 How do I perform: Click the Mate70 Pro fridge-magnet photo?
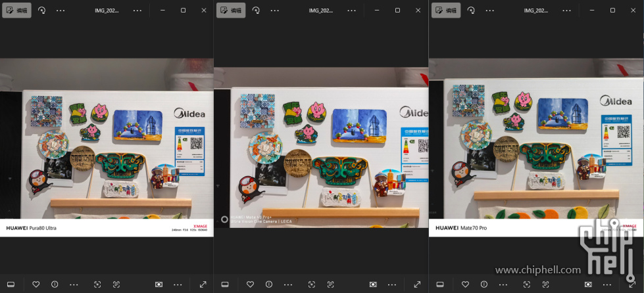536,147
